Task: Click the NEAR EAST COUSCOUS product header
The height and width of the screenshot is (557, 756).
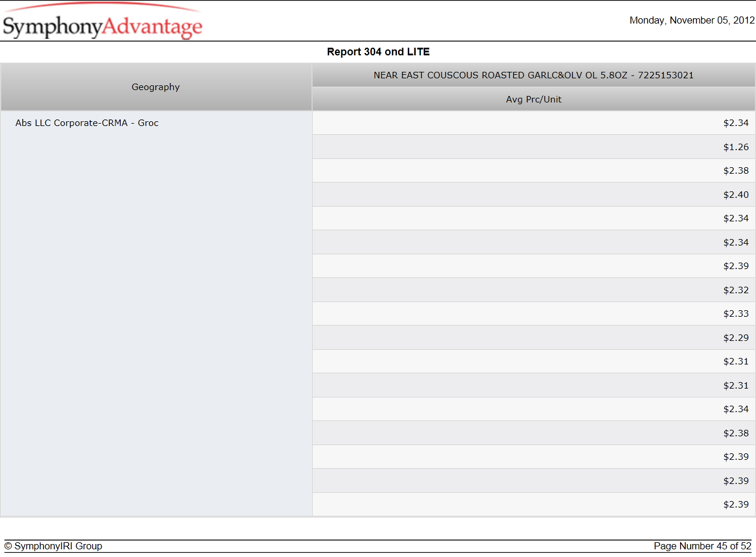Action: click(x=533, y=75)
